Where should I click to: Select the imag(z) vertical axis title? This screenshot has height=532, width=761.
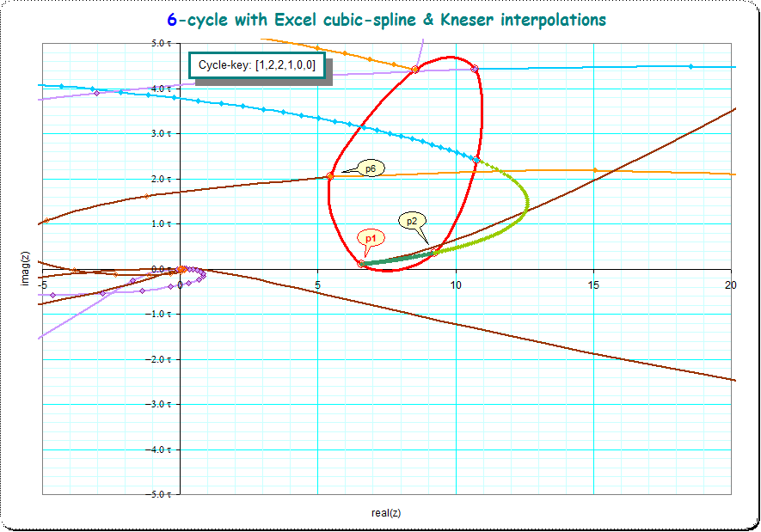click(x=27, y=268)
